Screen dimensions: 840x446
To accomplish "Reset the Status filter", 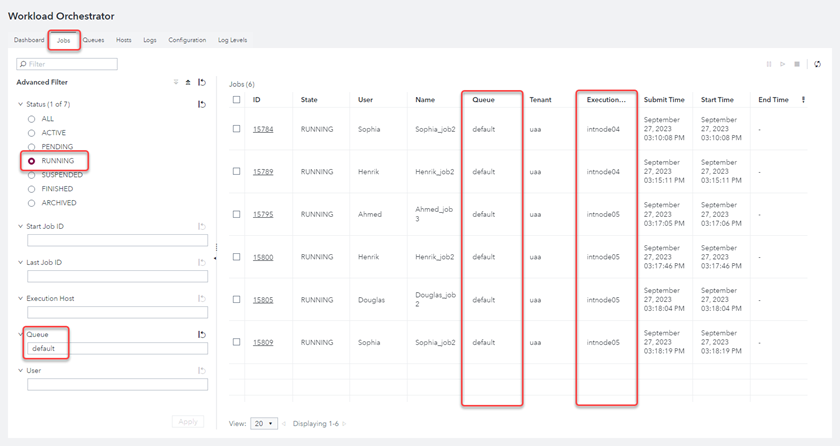I will point(202,104).
